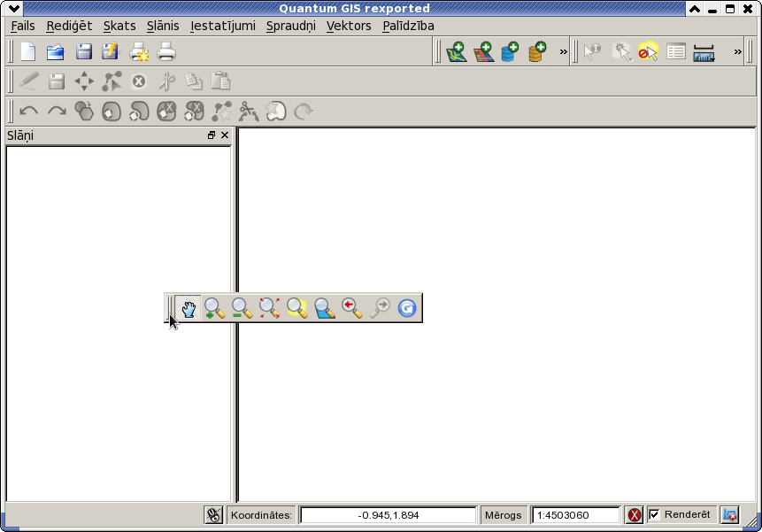Image resolution: width=762 pixels, height=532 pixels.
Task: Expand the layer toolbar overflow chevron
Action: click(x=563, y=51)
